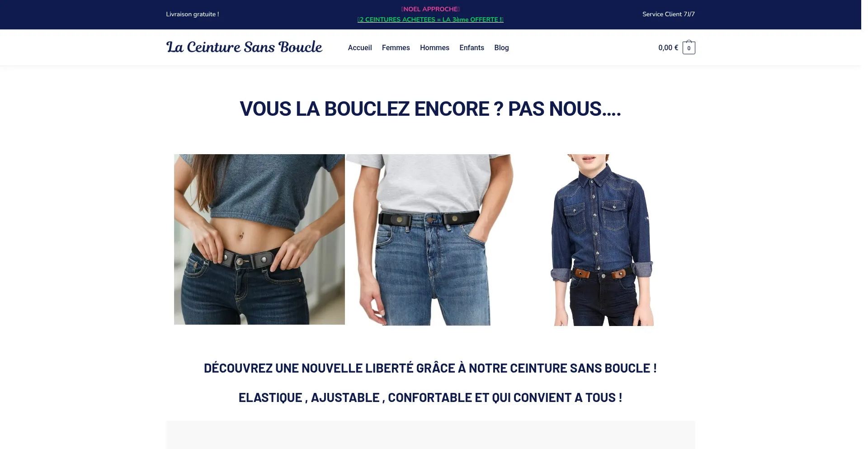Click the brown belt on the boy

pyautogui.click(x=602, y=274)
